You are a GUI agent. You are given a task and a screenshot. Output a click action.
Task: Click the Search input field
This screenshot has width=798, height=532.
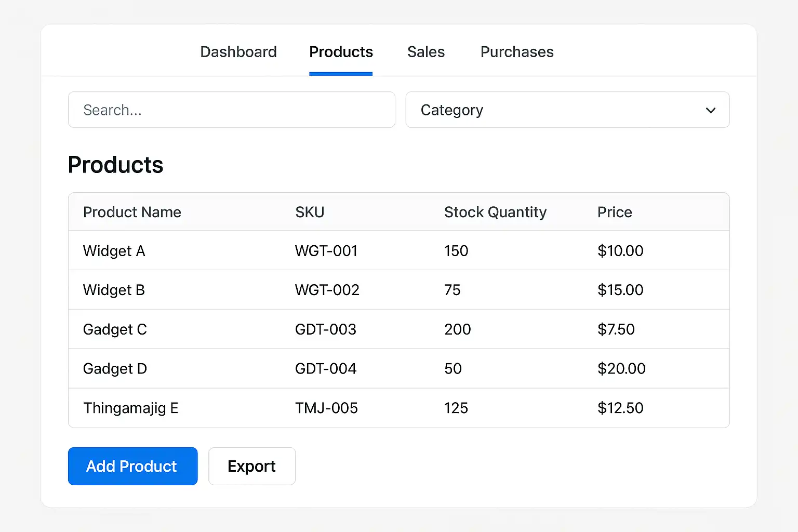(232, 110)
